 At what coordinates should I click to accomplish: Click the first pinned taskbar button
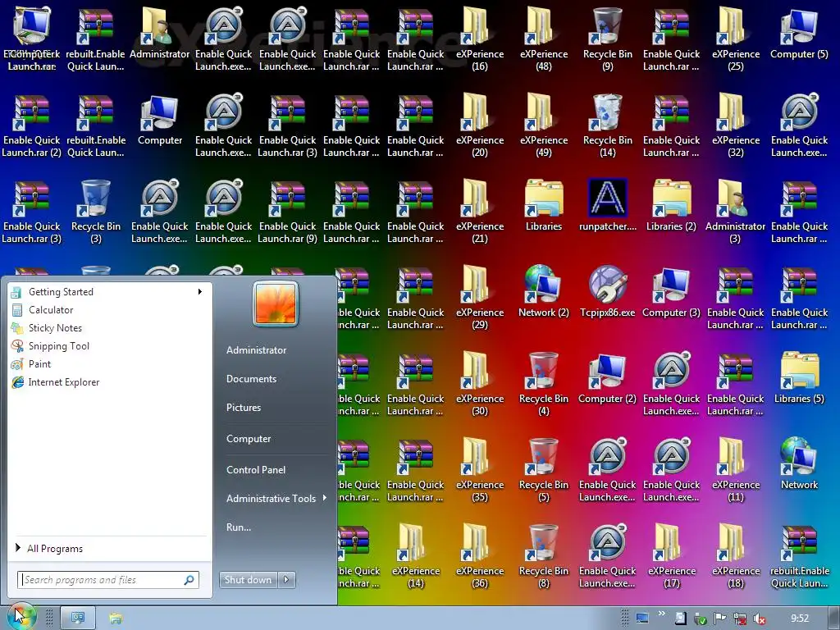78,619
